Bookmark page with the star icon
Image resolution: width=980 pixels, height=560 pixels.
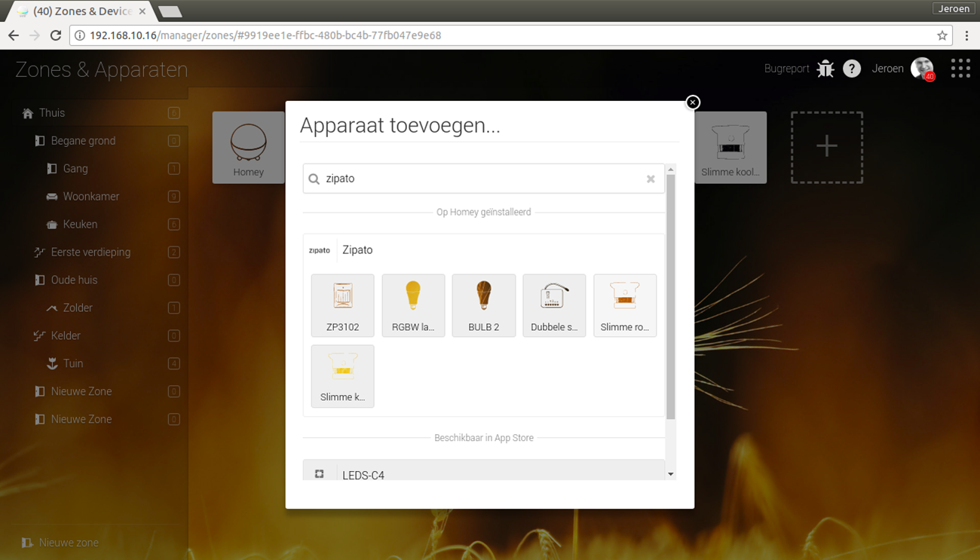(x=942, y=35)
